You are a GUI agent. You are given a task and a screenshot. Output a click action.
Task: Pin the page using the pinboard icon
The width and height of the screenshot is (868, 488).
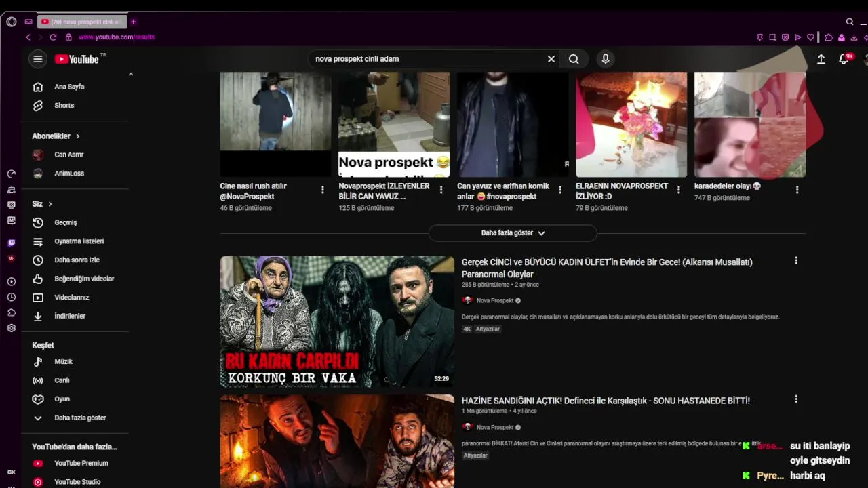[759, 37]
